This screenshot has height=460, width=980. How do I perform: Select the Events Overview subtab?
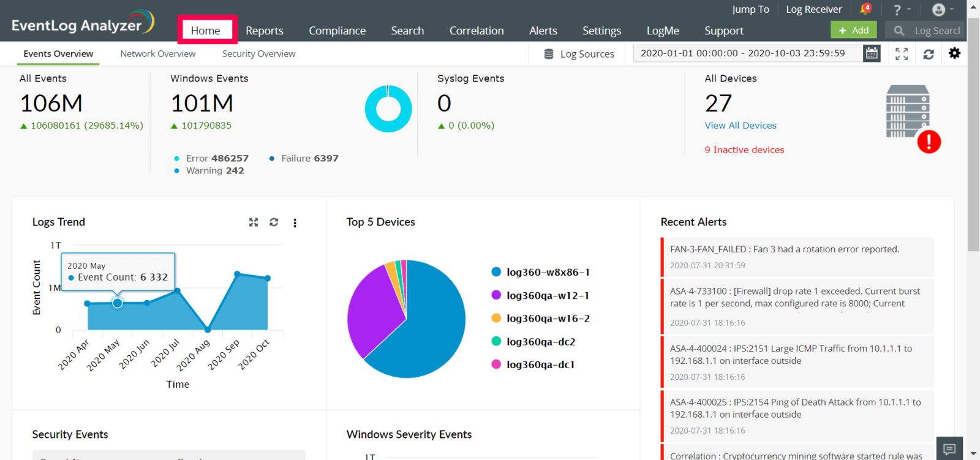pos(58,54)
